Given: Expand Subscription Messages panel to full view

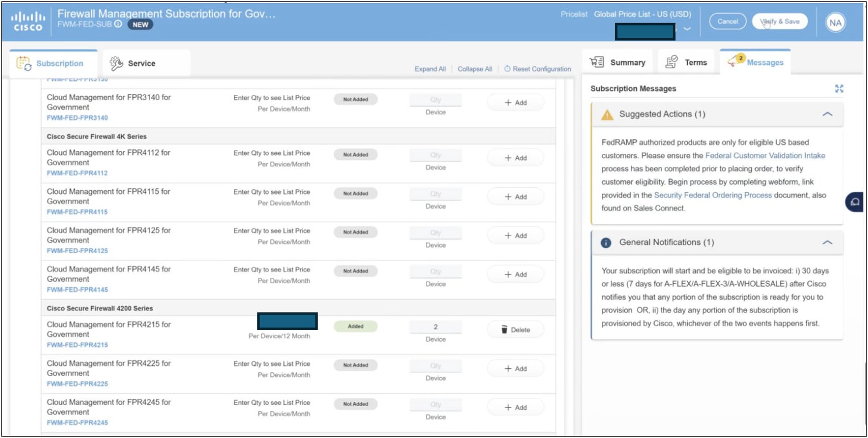Looking at the screenshot, I should 839,89.
